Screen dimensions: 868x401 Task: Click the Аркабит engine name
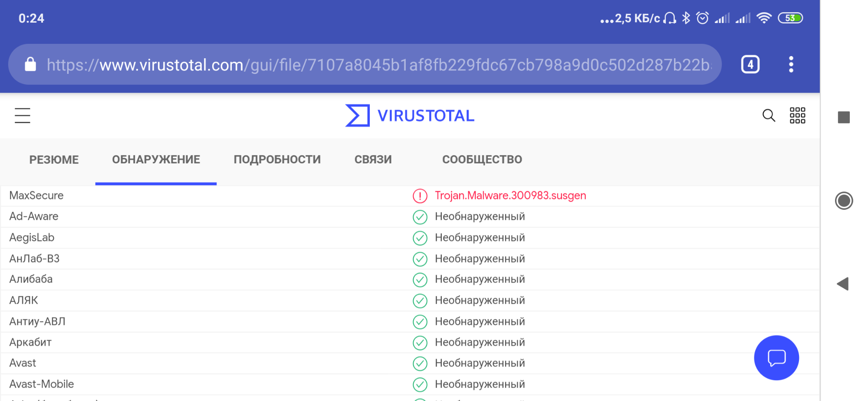click(x=30, y=342)
